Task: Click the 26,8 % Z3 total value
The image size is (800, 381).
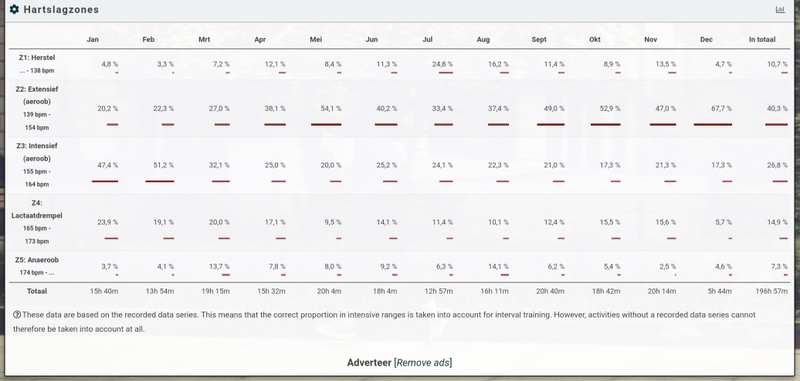Action: 777,165
